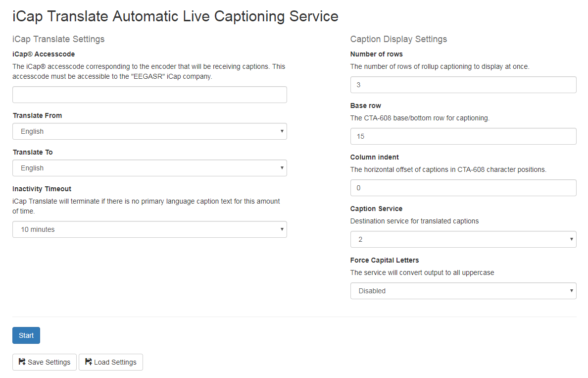Open the Inactivity Timeout dropdown showing 10 minutes
Viewport: 588px width, 378px height.
149,229
